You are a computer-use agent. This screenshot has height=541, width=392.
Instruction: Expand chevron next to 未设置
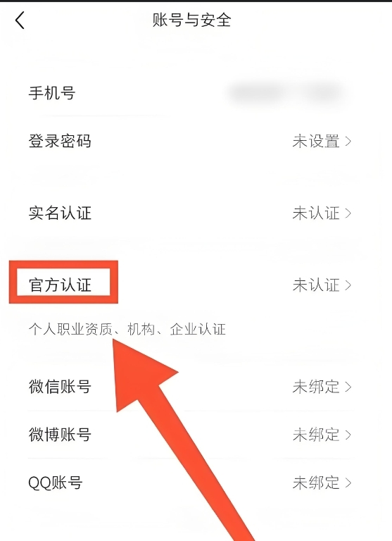point(348,141)
